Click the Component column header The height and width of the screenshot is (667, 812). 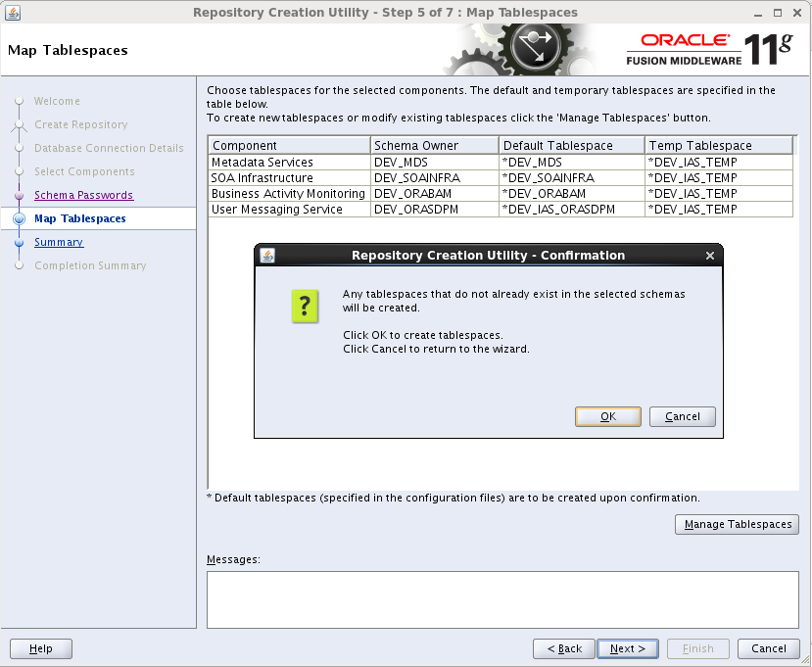pos(289,146)
